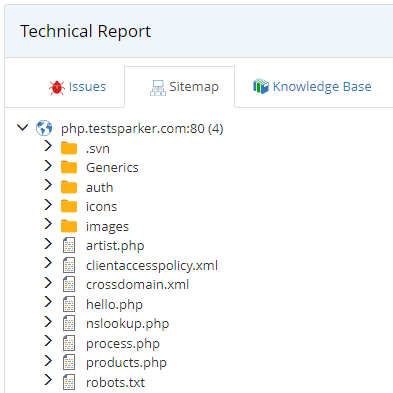Click the hello.php file icon
Viewport: 393px width, 393px height.
pyautogui.click(x=69, y=305)
